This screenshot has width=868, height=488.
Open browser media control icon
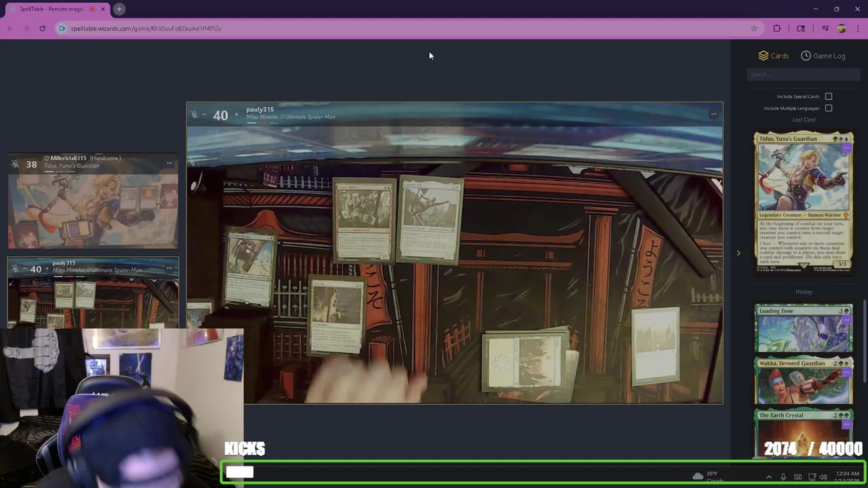coord(825,28)
